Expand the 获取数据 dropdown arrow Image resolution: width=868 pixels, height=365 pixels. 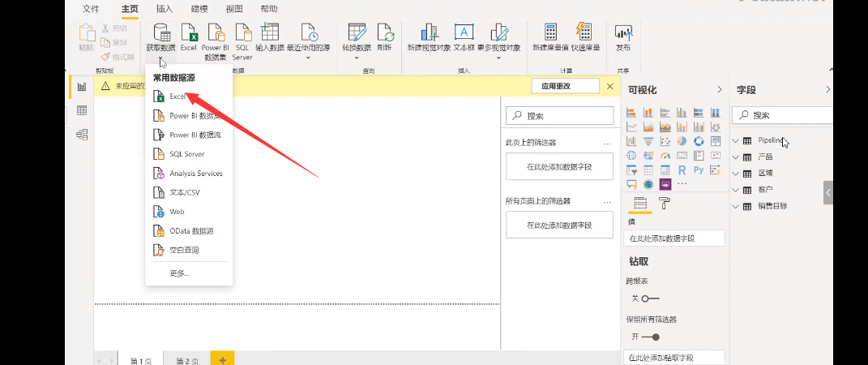(x=160, y=58)
